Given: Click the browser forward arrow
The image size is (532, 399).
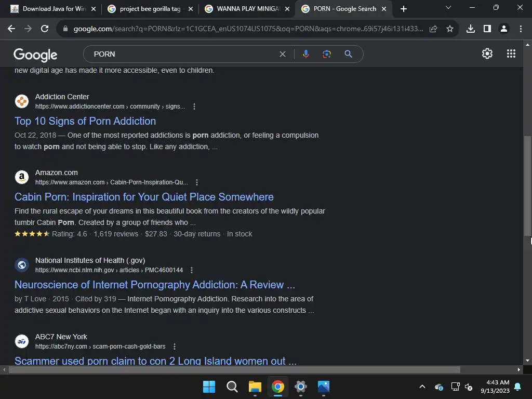Looking at the screenshot, I should pos(28,29).
